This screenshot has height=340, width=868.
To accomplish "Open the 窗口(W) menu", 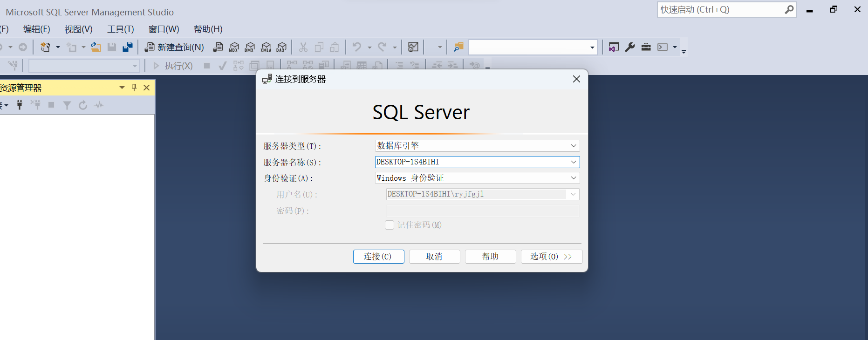I will [x=164, y=29].
